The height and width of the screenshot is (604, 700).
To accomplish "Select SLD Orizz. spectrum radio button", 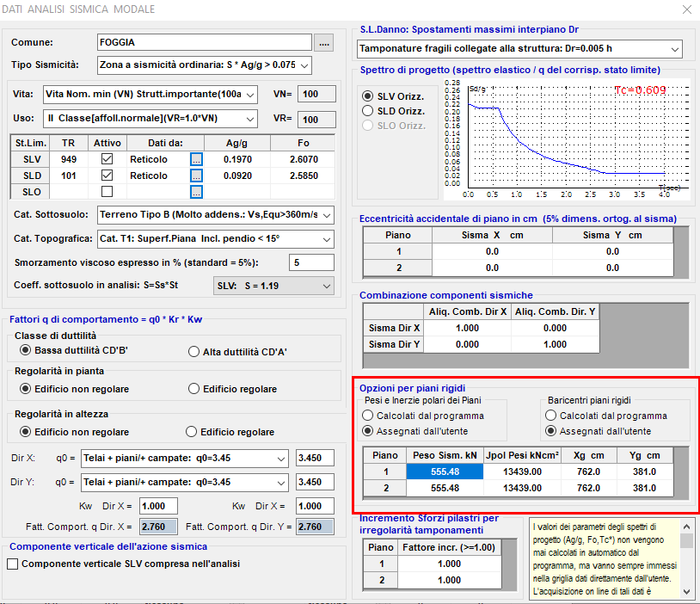I will 367,111.
